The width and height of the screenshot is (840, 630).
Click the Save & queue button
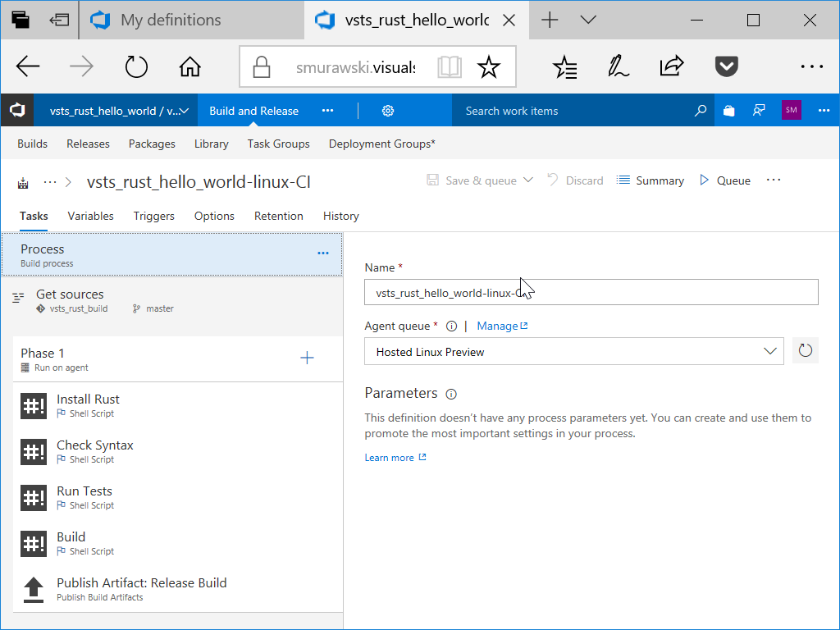[472, 180]
